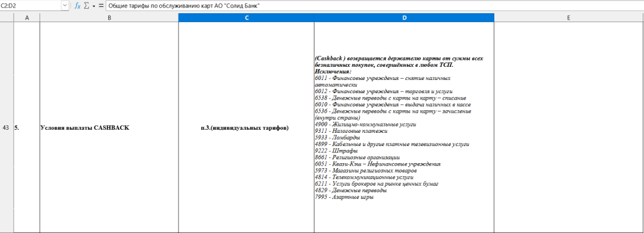Open the Name Box dropdown arrow
The height and width of the screenshot is (233, 644).
65,6
